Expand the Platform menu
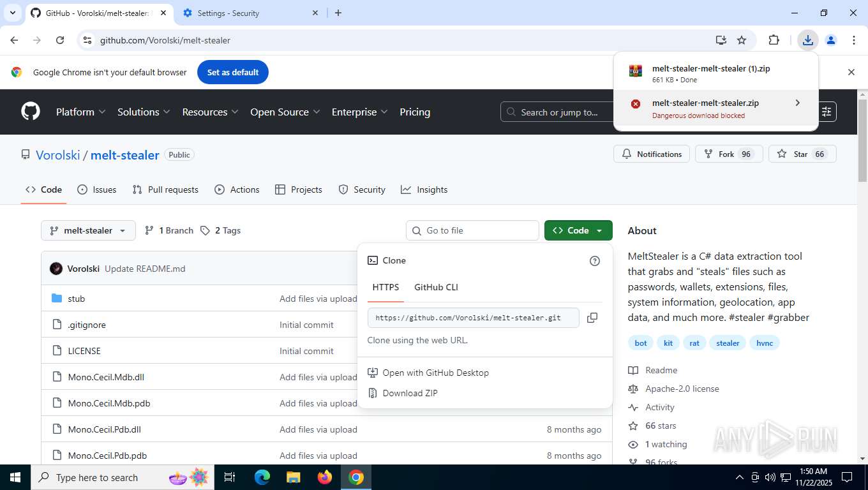The image size is (868, 490). (x=80, y=112)
